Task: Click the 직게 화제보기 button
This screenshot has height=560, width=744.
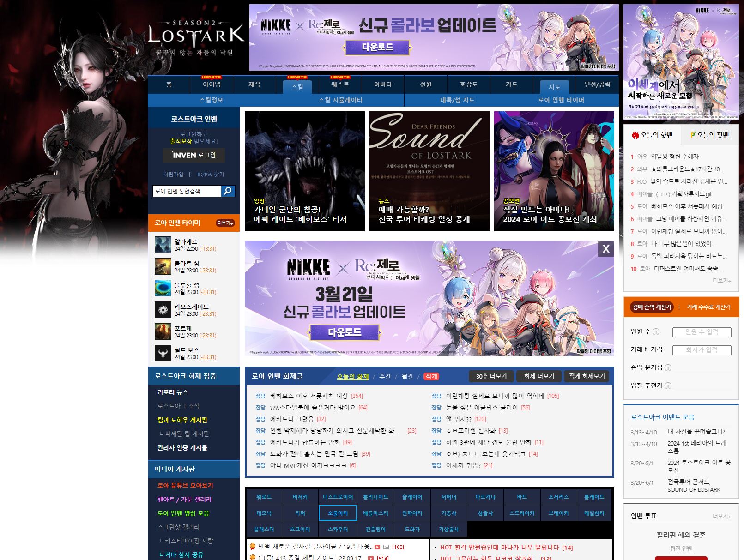Action: coord(587,376)
